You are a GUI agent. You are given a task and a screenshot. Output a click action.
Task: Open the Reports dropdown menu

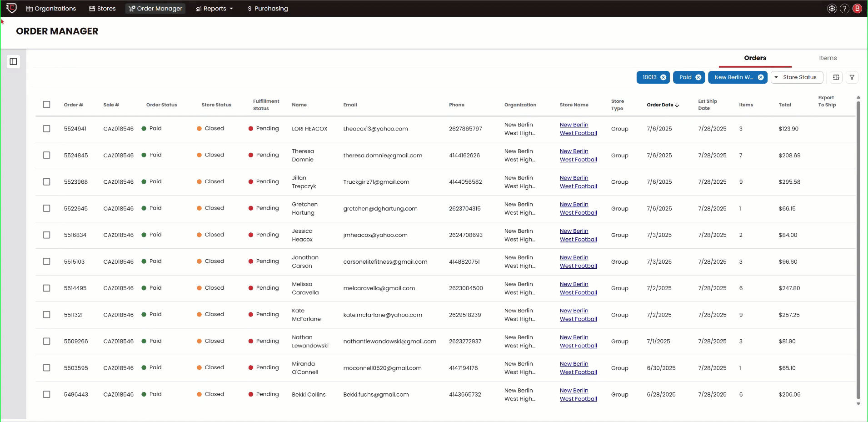214,9
